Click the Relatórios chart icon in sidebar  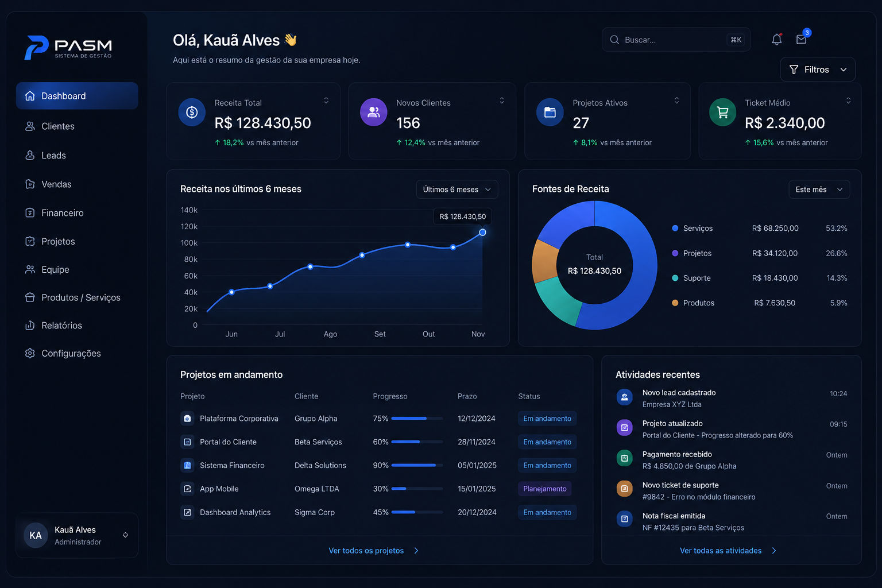pos(30,325)
